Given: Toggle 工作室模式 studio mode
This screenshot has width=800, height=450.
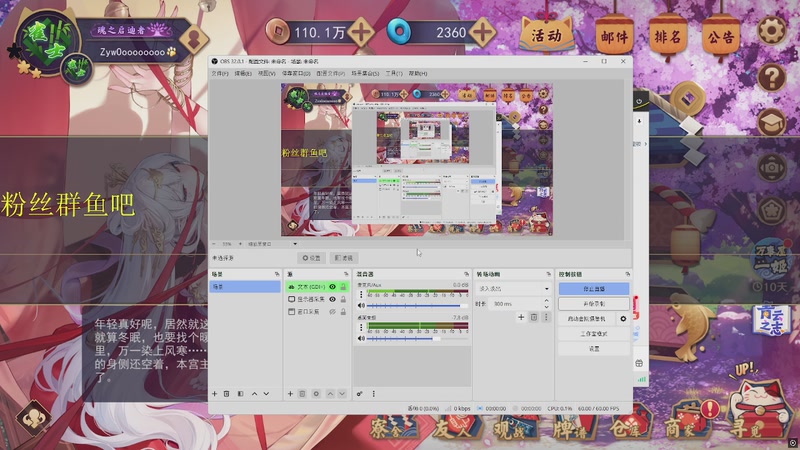Looking at the screenshot, I should pyautogui.click(x=594, y=334).
